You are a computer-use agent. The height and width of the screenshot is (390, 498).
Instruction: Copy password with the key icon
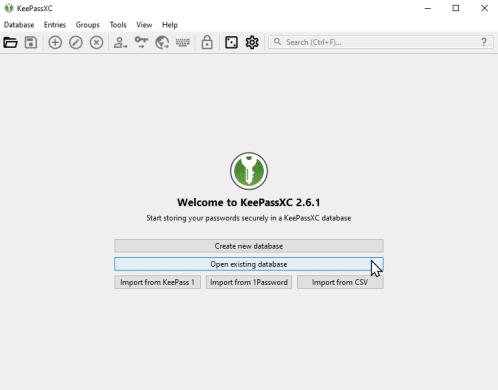pos(141,43)
